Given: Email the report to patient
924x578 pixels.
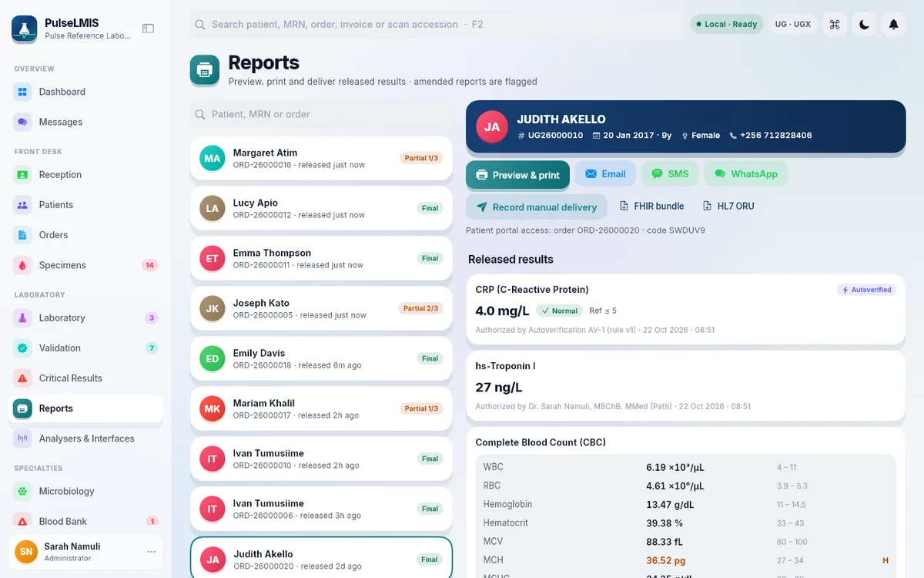Looking at the screenshot, I should point(605,174).
